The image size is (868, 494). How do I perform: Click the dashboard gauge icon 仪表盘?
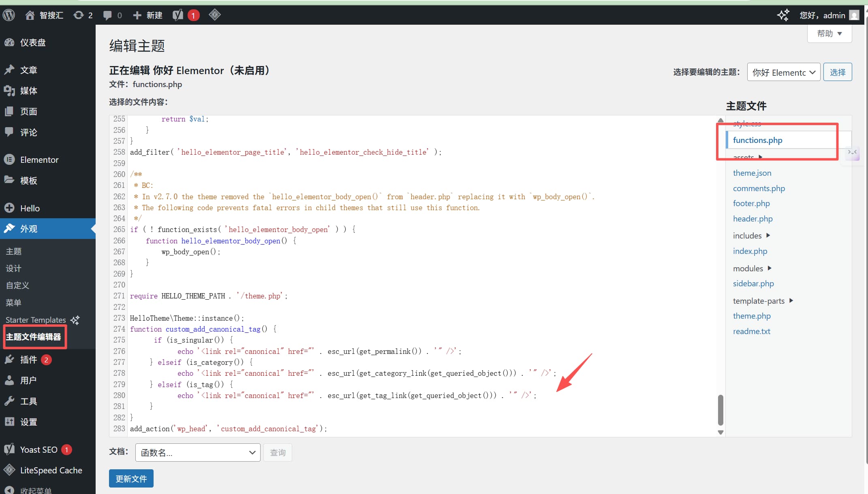click(9, 43)
